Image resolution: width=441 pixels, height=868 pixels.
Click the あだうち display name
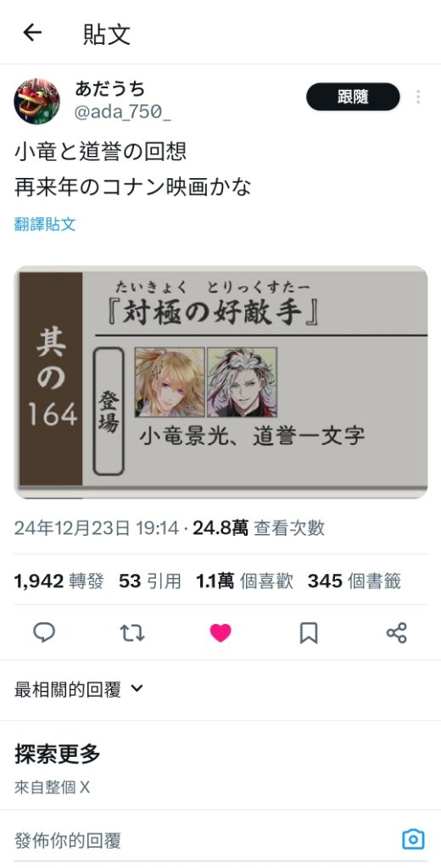pyautogui.click(x=109, y=88)
